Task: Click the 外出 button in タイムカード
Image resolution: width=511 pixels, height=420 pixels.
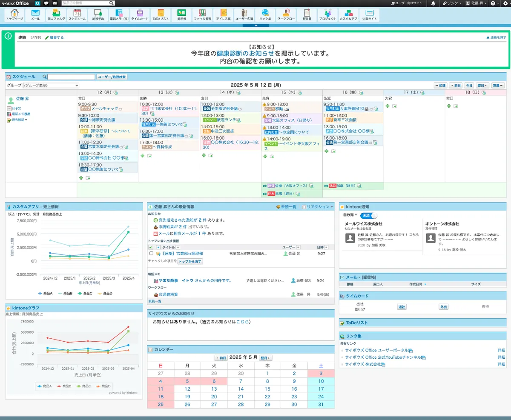Action: point(444,307)
